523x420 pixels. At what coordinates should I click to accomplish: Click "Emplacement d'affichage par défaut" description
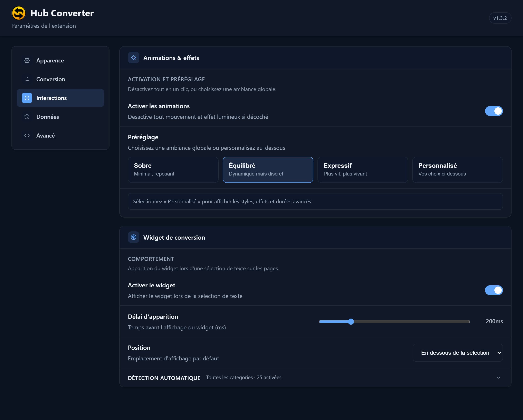click(173, 358)
